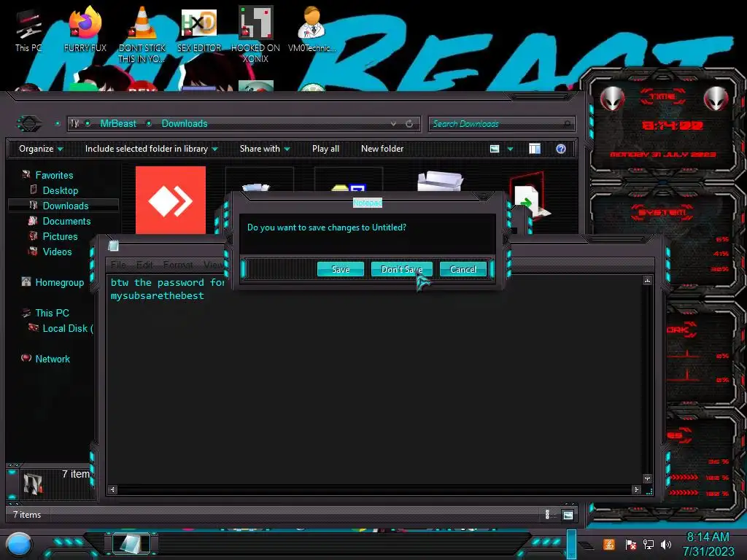Expand the Organize dropdown
747x560 pixels.
click(41, 149)
